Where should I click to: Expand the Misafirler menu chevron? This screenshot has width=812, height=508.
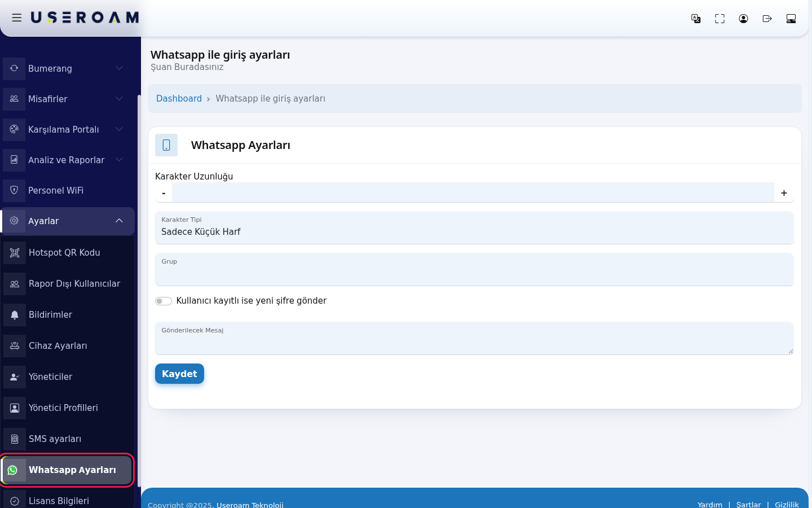tap(119, 99)
